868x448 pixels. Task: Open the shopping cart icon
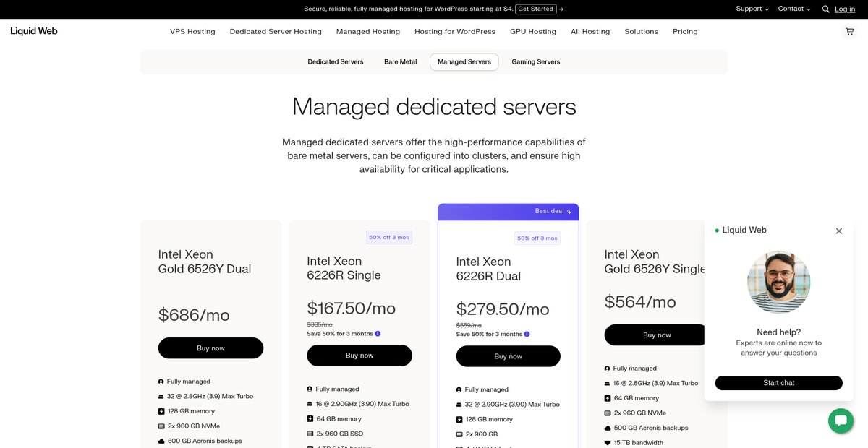tap(849, 32)
